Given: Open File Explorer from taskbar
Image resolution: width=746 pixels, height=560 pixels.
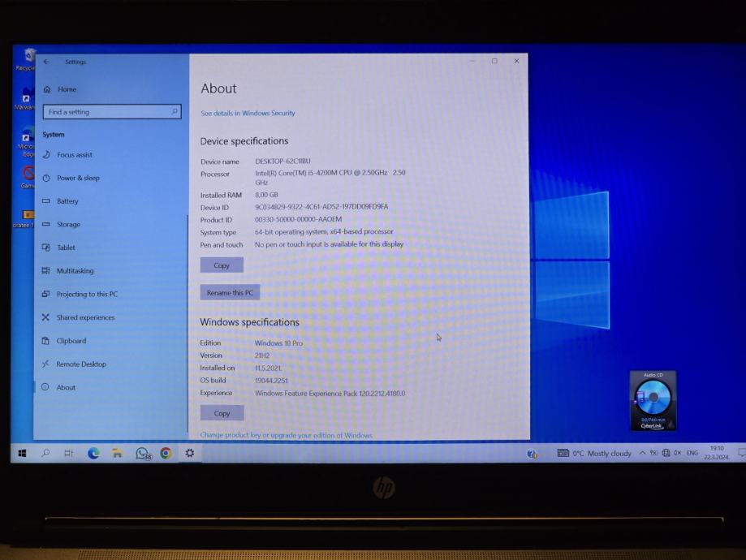Looking at the screenshot, I should point(118,454).
